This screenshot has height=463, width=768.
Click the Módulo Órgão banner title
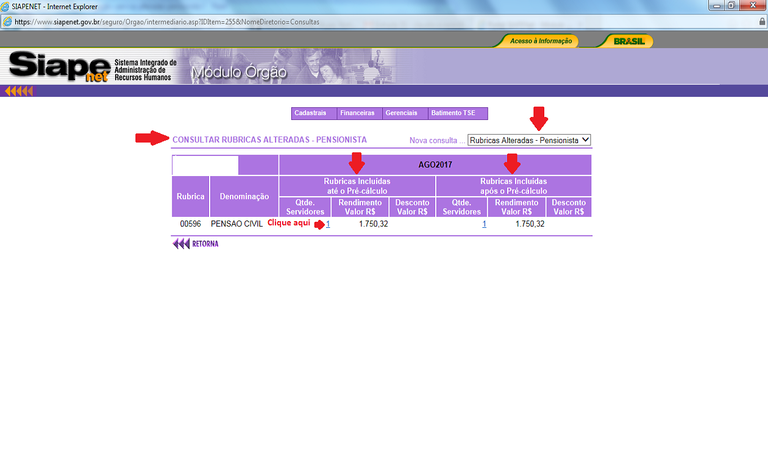[x=238, y=72]
